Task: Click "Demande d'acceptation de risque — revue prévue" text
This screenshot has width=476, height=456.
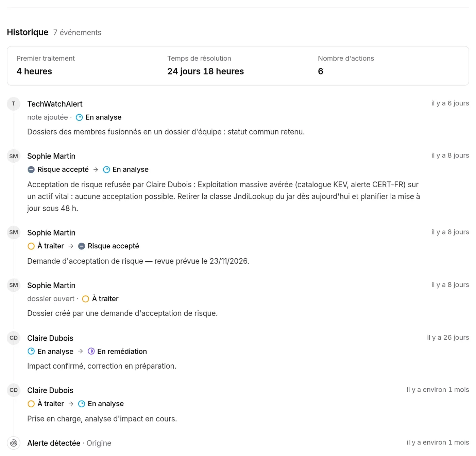Action: pos(138,261)
